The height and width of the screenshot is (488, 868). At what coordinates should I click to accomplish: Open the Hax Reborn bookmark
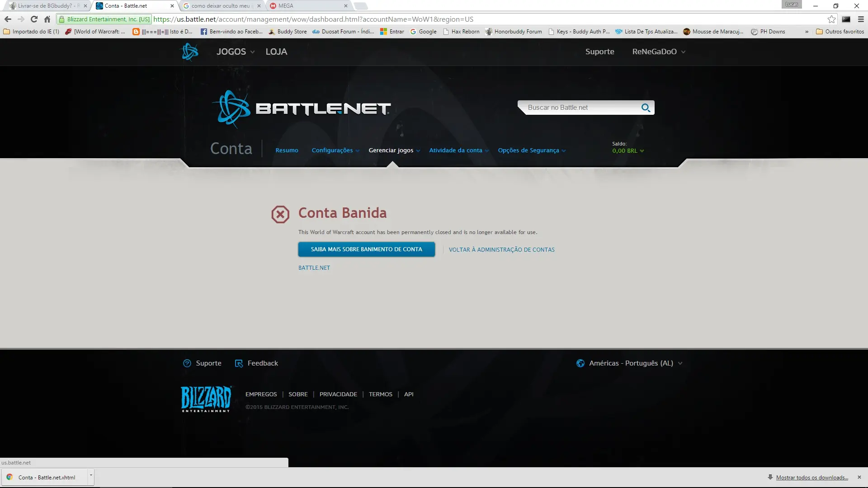[x=461, y=32]
